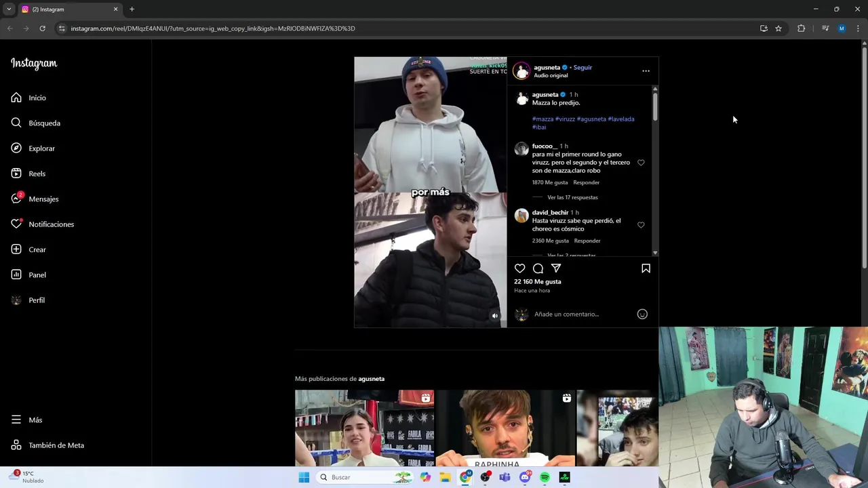Viewport: 868px width, 488px height.
Task: Click the Instagram logo
Action: click(x=34, y=64)
